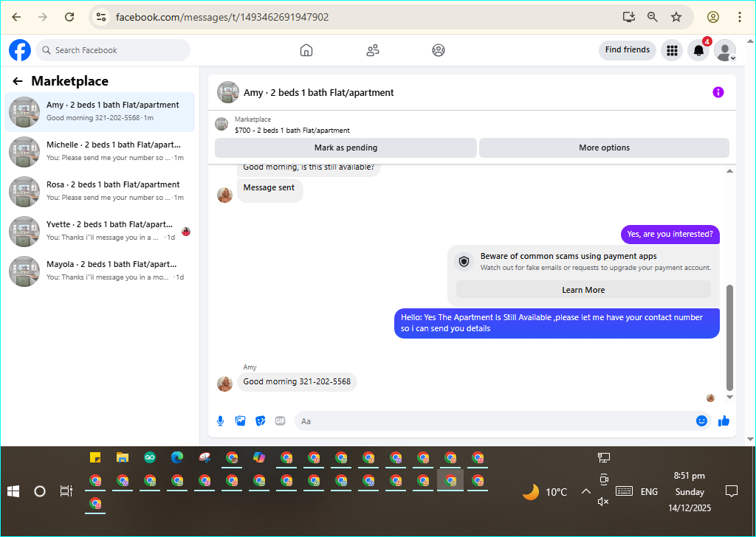Viewport: 756px width, 537px height.
Task: Open File Explorer from the taskbar
Action: click(x=123, y=457)
